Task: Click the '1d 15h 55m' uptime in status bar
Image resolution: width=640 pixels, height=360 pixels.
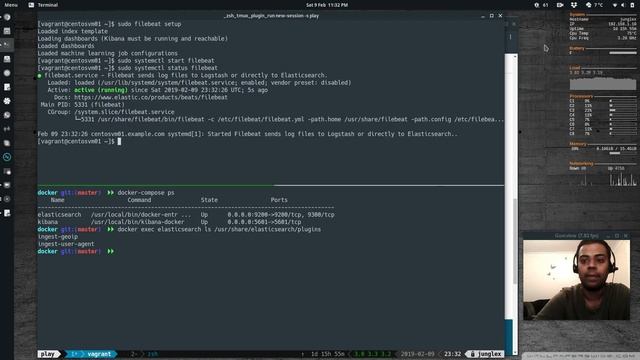Action: pyautogui.click(x=328, y=354)
